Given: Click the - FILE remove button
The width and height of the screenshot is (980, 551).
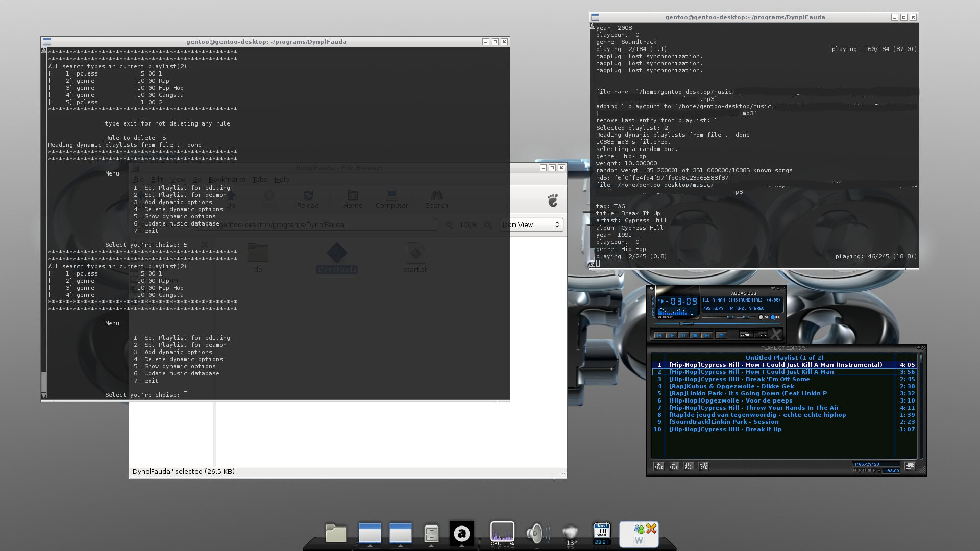Looking at the screenshot, I should [674, 466].
